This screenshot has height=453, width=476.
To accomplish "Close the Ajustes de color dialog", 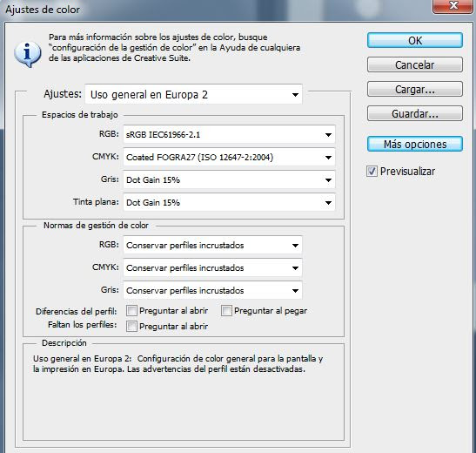I will pos(453,6).
